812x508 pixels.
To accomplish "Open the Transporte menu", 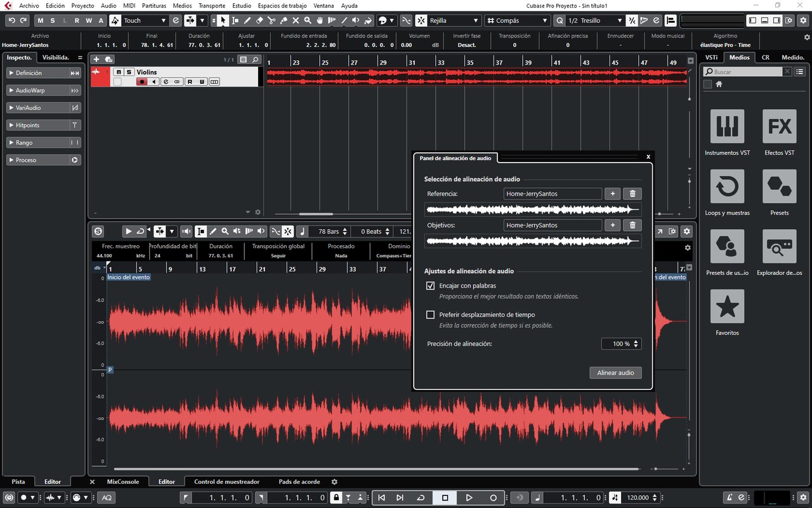I will pyautogui.click(x=212, y=5).
